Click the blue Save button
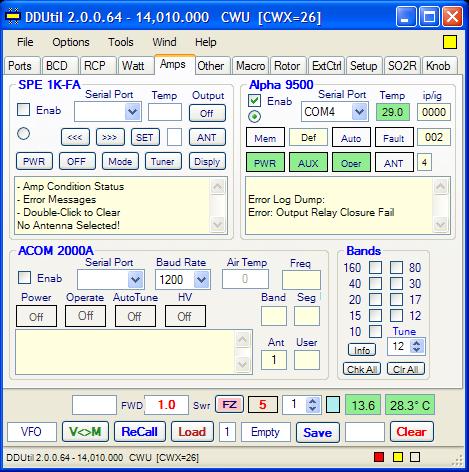Viewport: 469px width, 472px height. [x=318, y=433]
